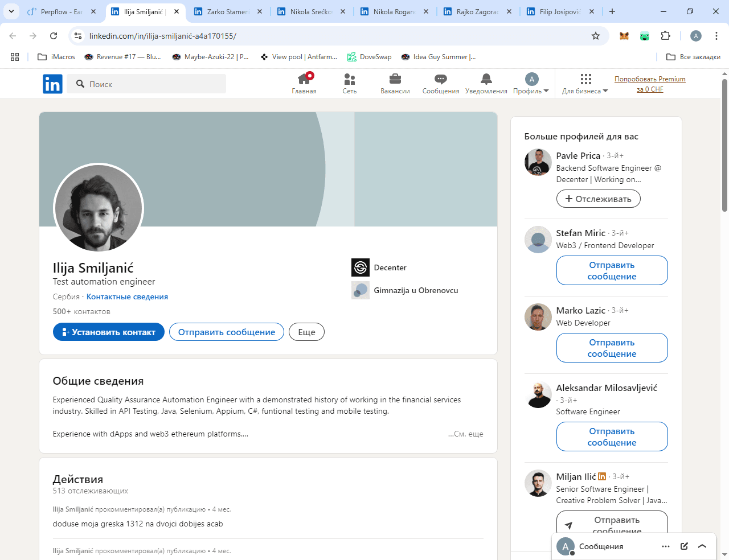Go back in browser
This screenshot has width=729, height=560.
[x=13, y=36]
